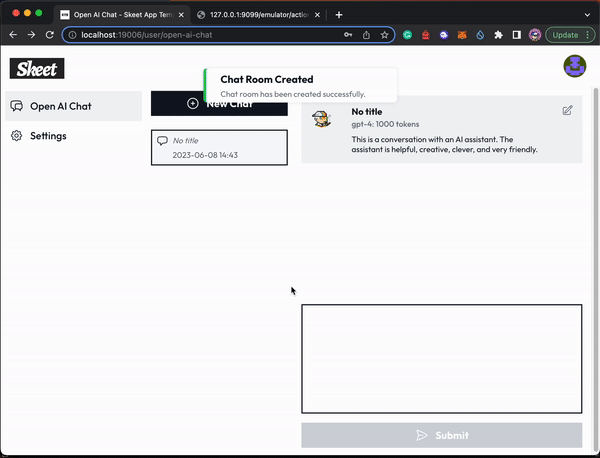
Task: Click the address bar URL
Action: click(147, 35)
